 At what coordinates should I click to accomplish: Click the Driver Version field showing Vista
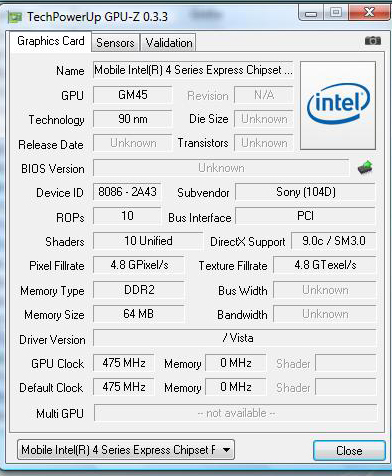tap(235, 338)
